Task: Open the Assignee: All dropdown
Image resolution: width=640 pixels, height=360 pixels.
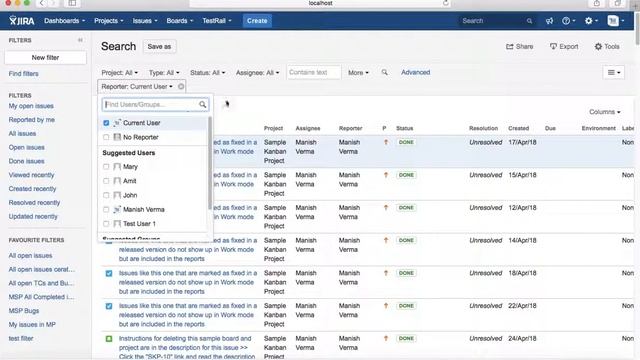Action: coord(258,73)
